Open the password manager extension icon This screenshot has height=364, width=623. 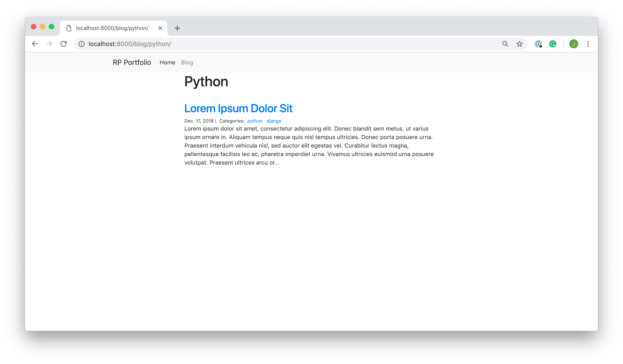click(x=538, y=44)
